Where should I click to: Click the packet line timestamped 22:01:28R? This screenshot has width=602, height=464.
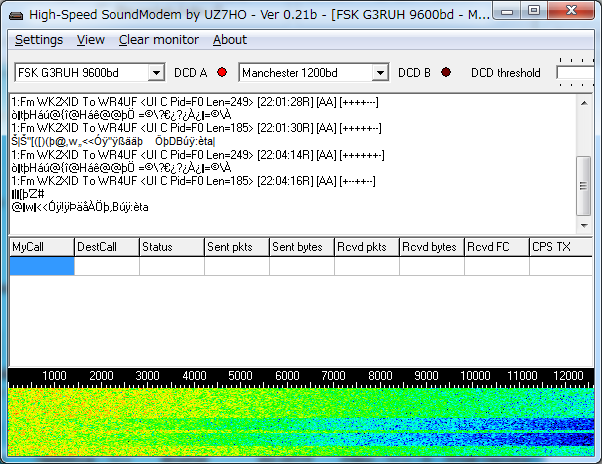[195, 102]
